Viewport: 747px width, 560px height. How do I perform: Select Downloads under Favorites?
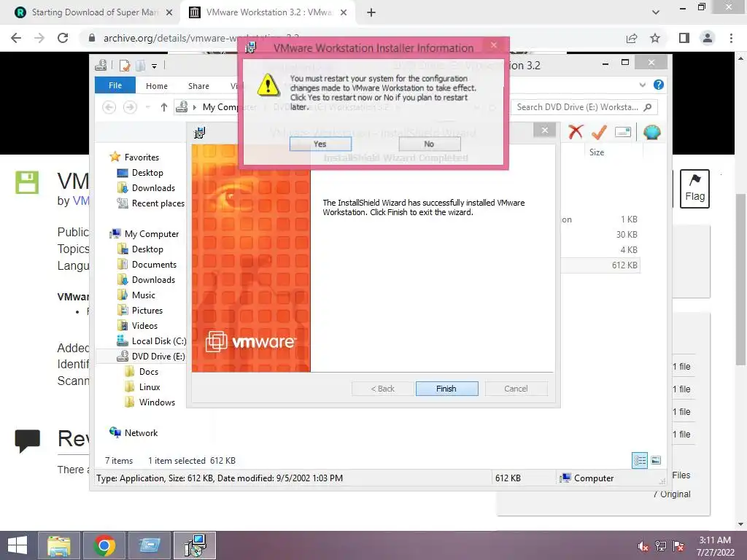[153, 187]
